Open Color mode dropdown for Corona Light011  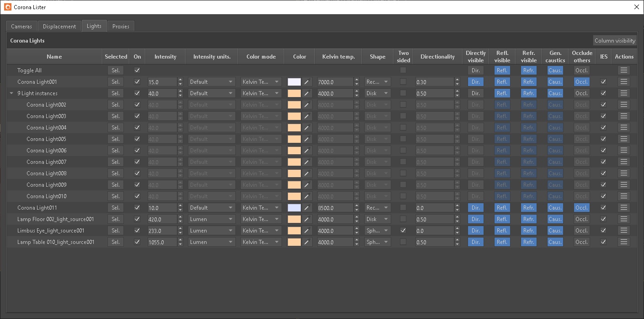click(261, 208)
